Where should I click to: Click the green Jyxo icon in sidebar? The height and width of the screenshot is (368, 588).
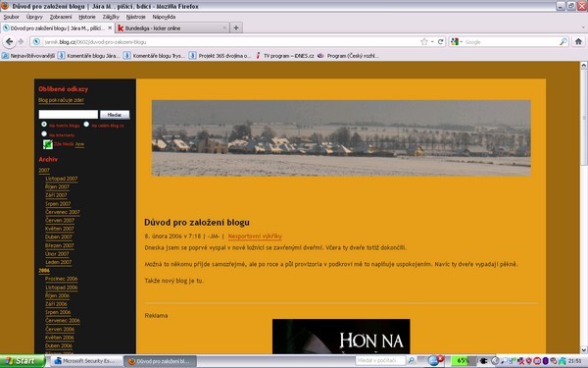coord(48,144)
